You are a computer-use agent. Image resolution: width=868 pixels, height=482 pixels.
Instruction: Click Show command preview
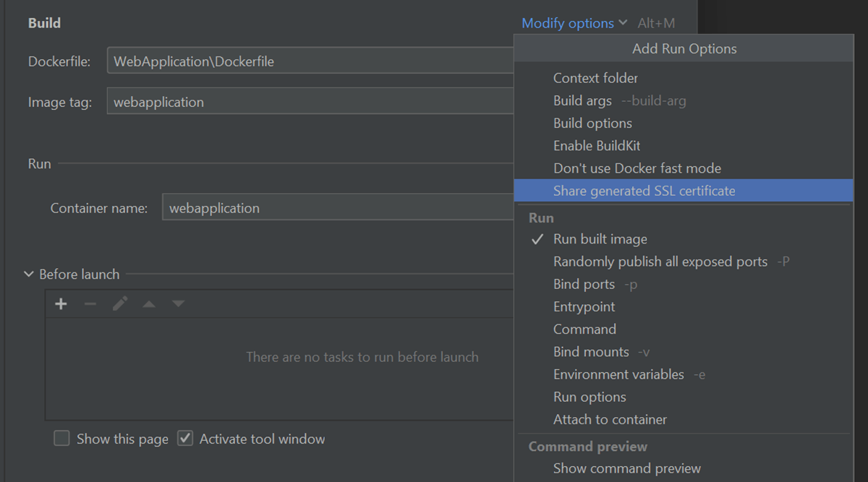point(626,468)
